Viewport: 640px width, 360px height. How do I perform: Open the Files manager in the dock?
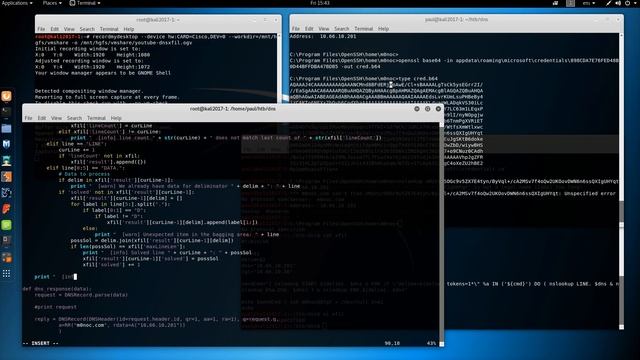[x=7, y=129]
